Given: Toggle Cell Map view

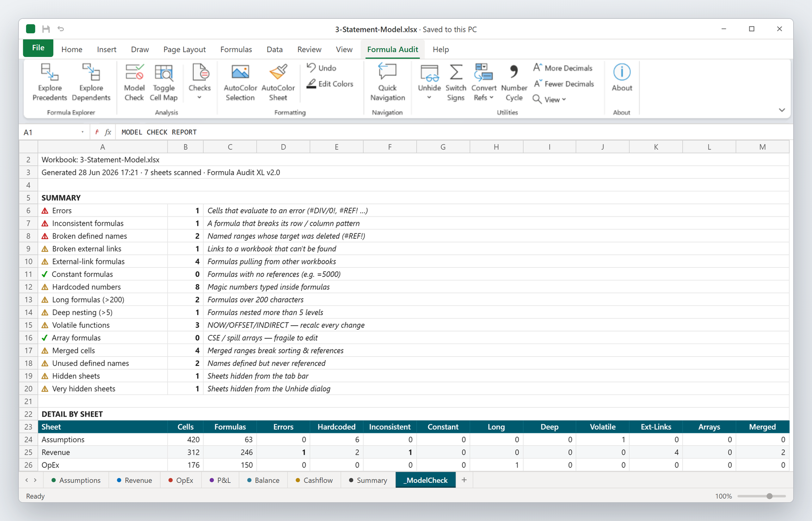Looking at the screenshot, I should [163, 82].
